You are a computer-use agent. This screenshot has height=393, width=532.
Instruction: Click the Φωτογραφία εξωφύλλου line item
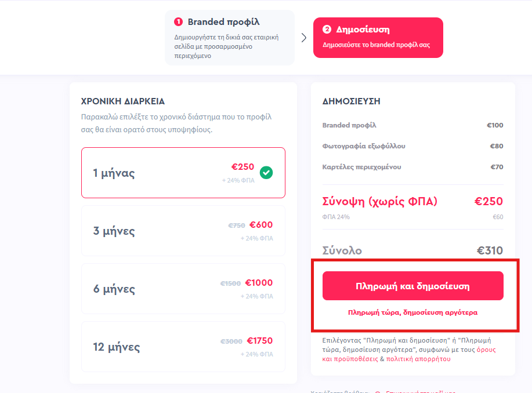[x=412, y=146]
